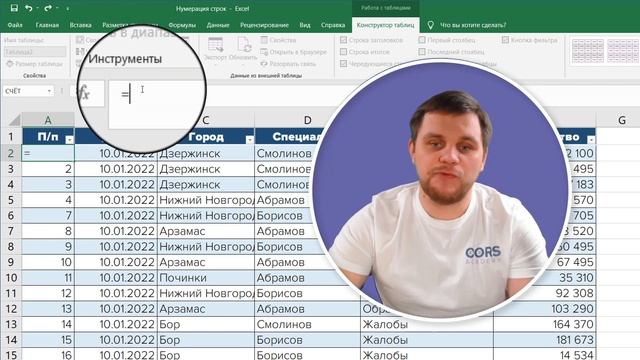Screen dimensions: 640x360
Task: Switch to the Вид tab
Action: [305, 25]
